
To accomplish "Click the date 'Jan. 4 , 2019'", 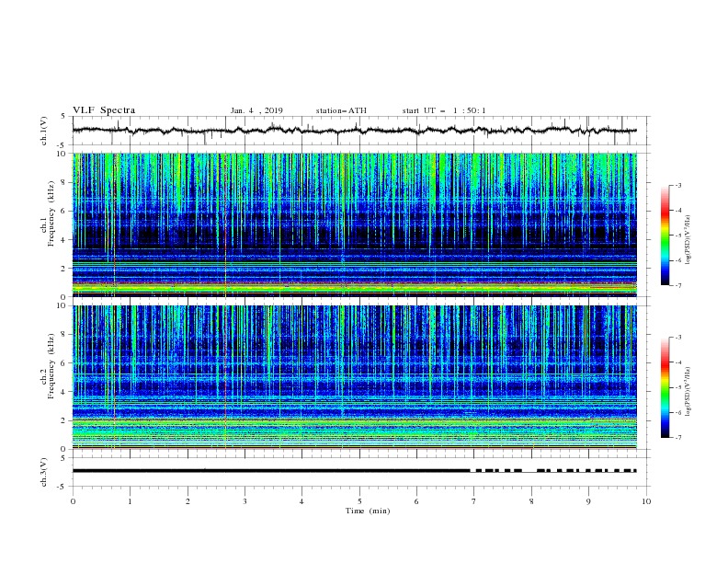I will [256, 110].
